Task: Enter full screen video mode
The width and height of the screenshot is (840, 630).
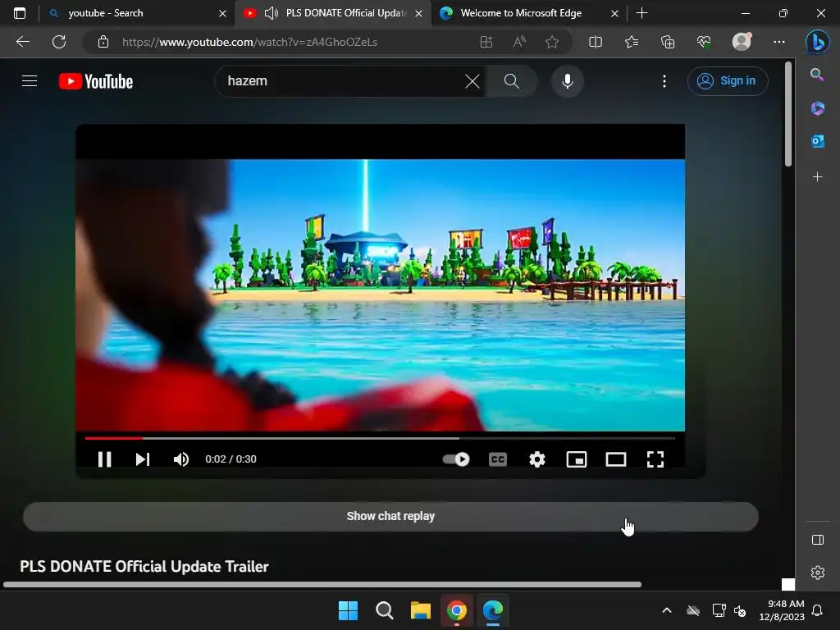Action: pos(655,459)
